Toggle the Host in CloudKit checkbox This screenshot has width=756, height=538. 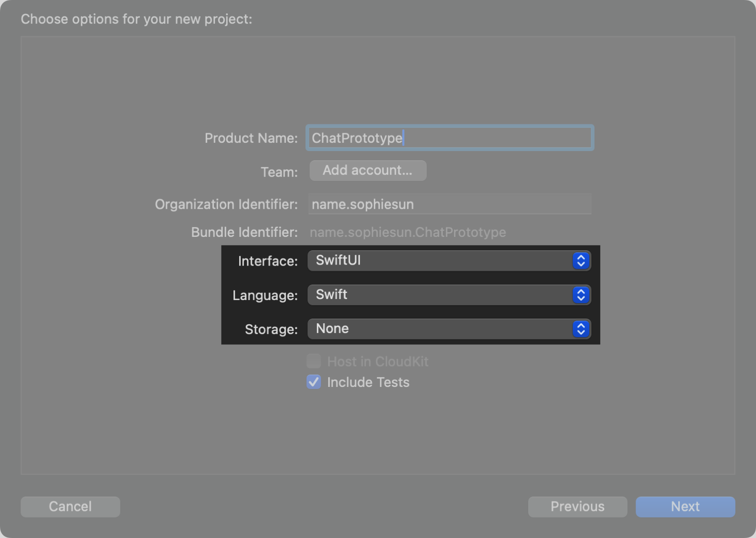pyautogui.click(x=314, y=361)
